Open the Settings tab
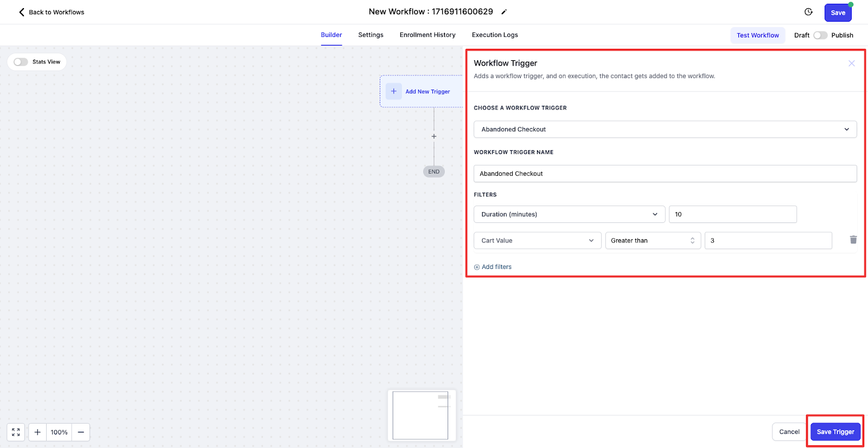The image size is (868, 448). click(371, 35)
